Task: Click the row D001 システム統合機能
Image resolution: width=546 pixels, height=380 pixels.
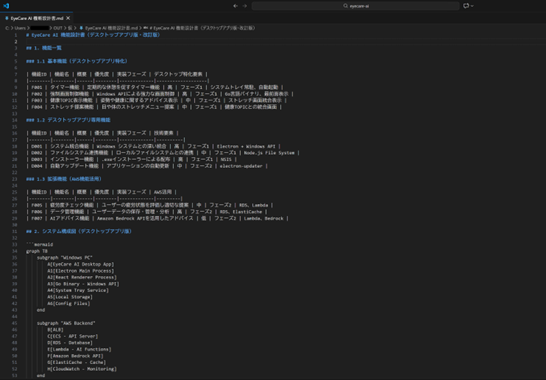Action: (x=154, y=146)
